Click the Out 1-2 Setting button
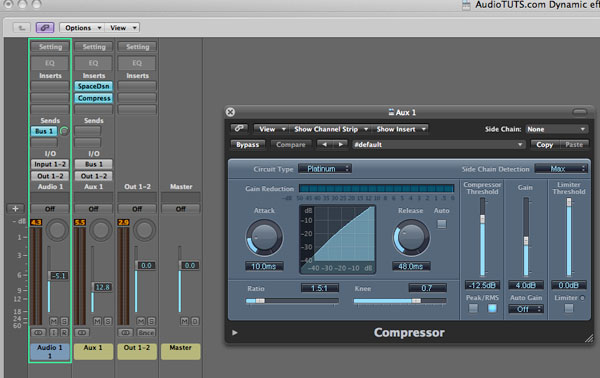The height and width of the screenshot is (378, 600). pos(137,47)
